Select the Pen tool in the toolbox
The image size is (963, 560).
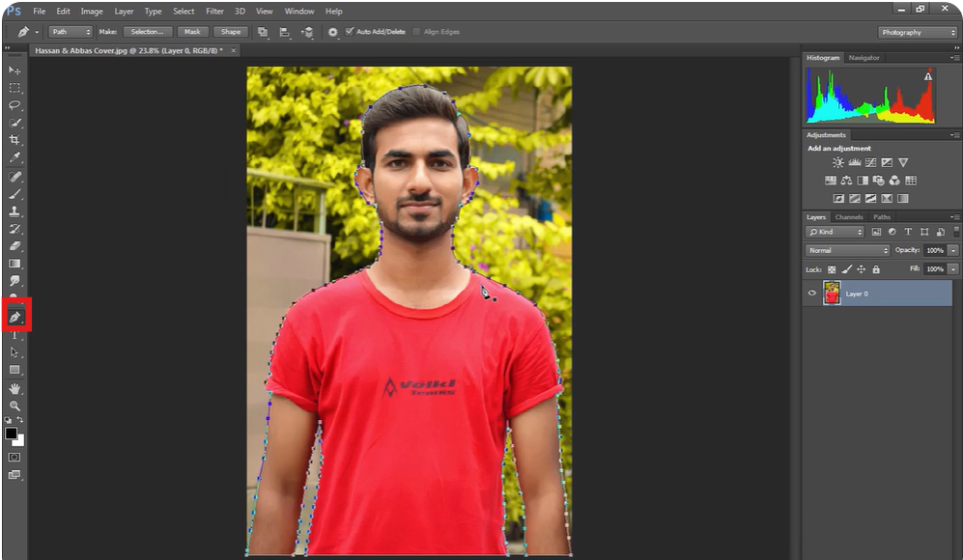[14, 318]
